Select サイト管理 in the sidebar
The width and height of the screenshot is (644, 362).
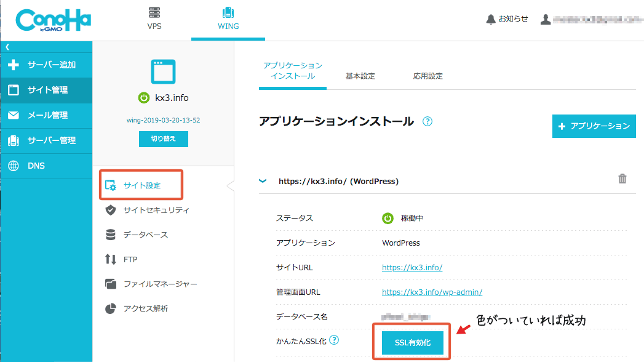click(46, 90)
